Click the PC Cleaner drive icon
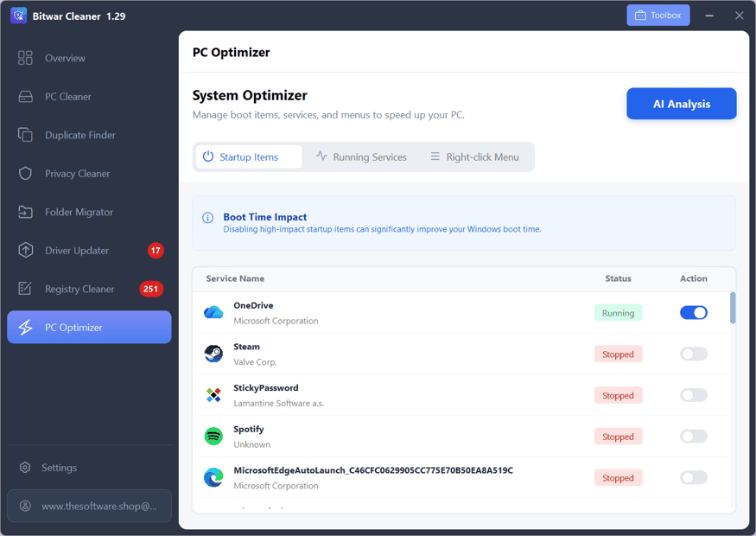The image size is (756, 536). pyautogui.click(x=26, y=97)
